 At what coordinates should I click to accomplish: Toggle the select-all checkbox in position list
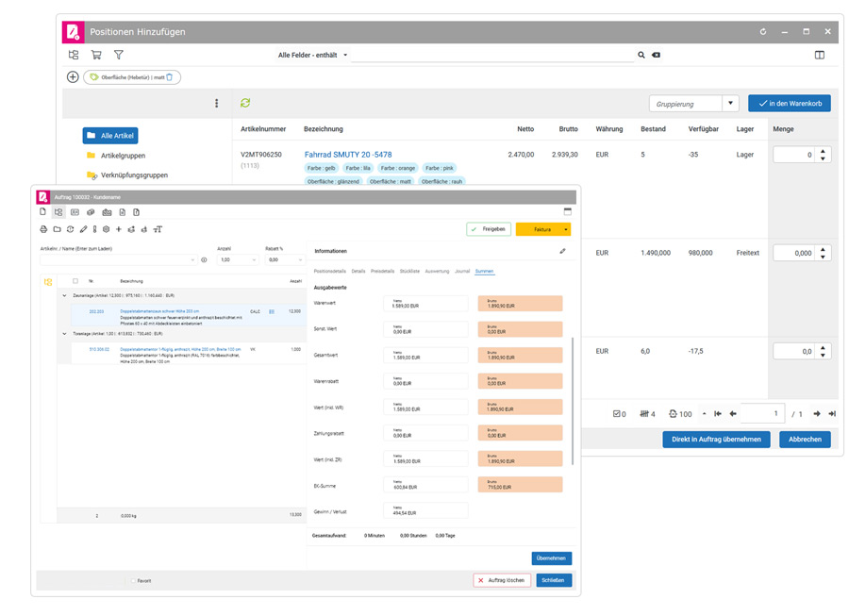click(75, 281)
